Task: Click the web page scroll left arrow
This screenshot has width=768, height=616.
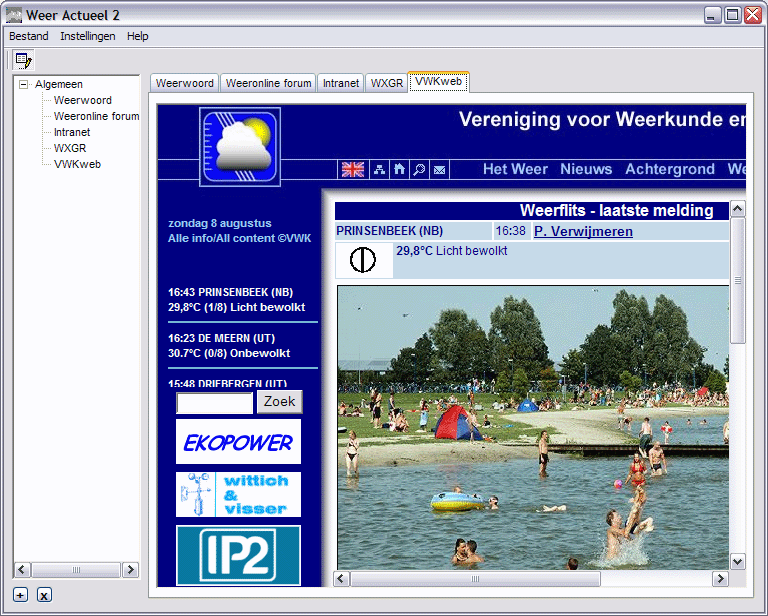Action: [342, 579]
